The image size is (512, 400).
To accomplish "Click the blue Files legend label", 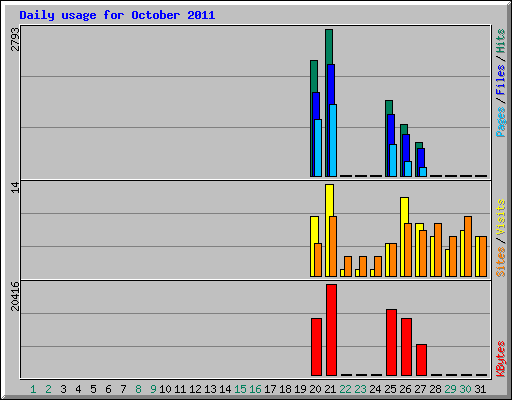I will 500,79.
